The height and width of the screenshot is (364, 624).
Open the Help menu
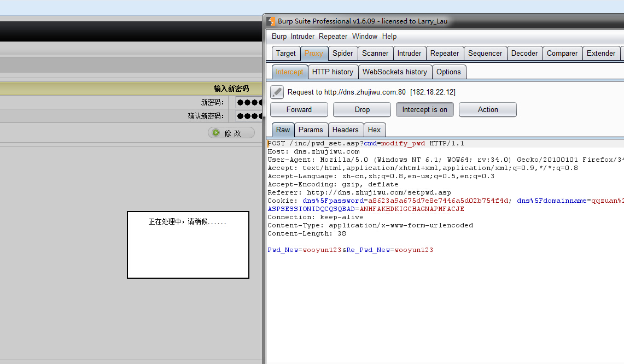389,36
